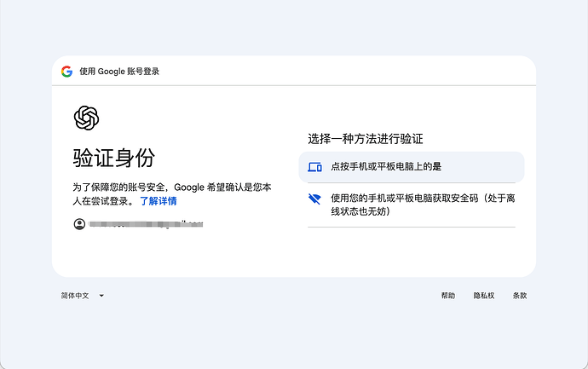The width and height of the screenshot is (588, 369).
Task: Click the 使用 Google 账号登录 header text
Action: [x=119, y=72]
